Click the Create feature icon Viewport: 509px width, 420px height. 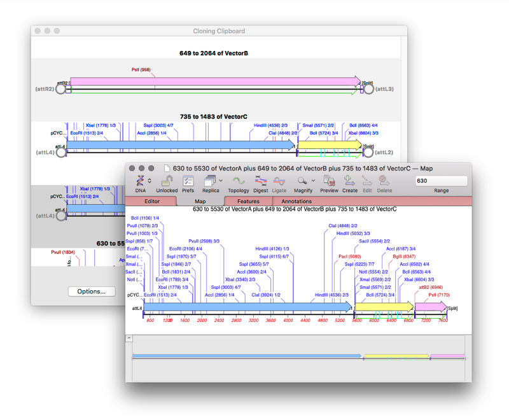click(x=349, y=182)
